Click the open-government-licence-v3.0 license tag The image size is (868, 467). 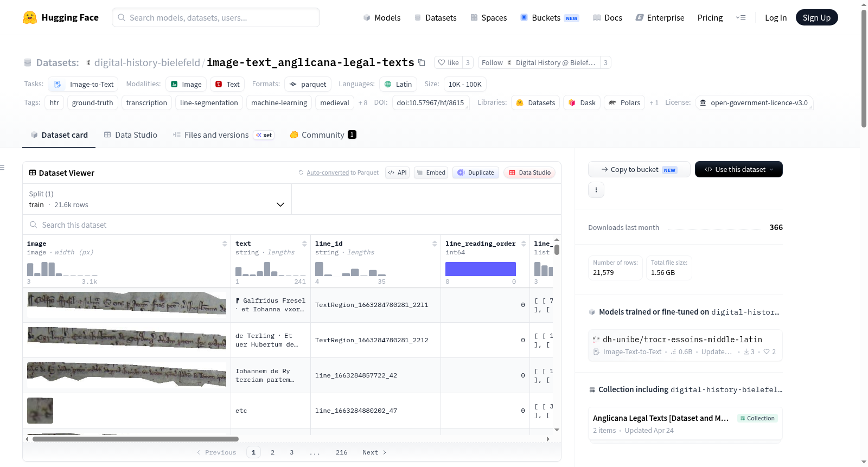[x=754, y=103]
